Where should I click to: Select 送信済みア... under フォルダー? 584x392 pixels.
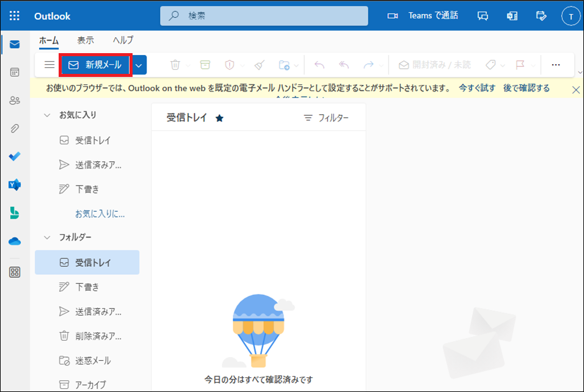(x=87, y=311)
